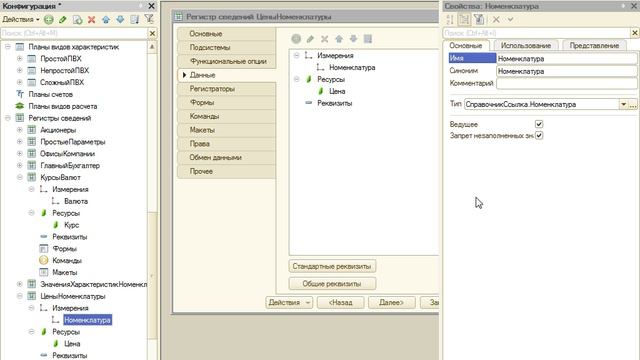Click the Далее> button

pos(392,302)
